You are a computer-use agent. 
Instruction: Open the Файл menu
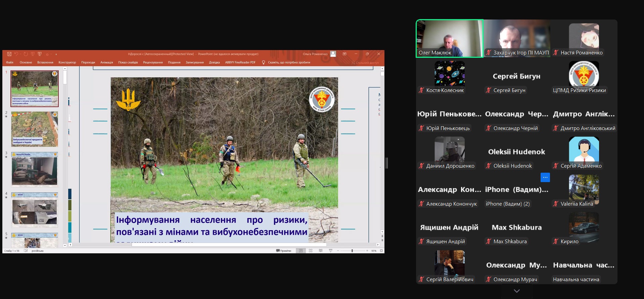tap(10, 62)
